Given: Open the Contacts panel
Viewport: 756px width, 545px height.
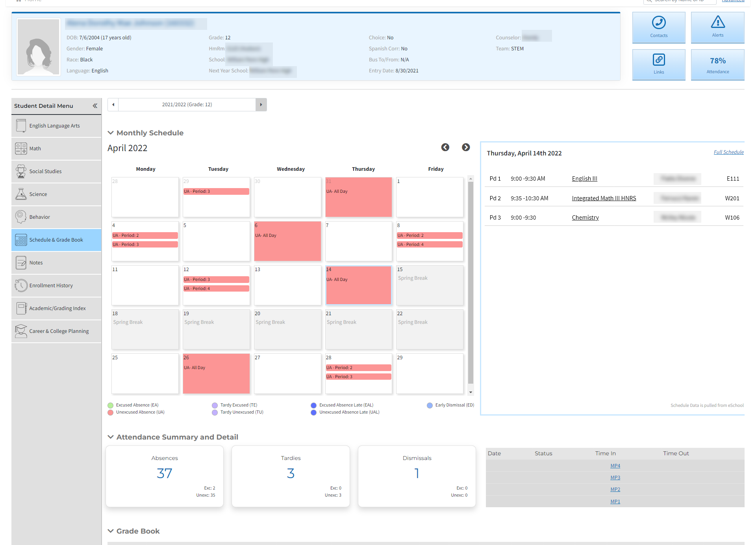Looking at the screenshot, I should pyautogui.click(x=659, y=26).
